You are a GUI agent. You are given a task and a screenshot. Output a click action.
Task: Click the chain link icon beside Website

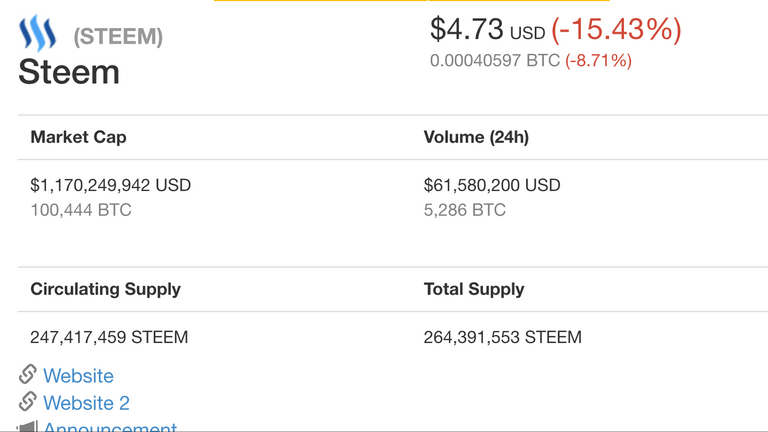pos(28,374)
